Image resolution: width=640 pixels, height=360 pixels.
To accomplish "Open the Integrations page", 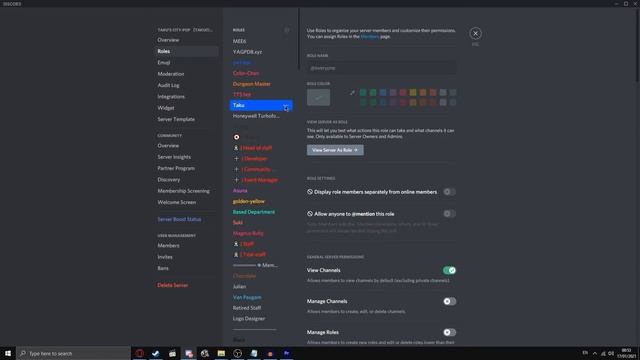I will pos(171,97).
